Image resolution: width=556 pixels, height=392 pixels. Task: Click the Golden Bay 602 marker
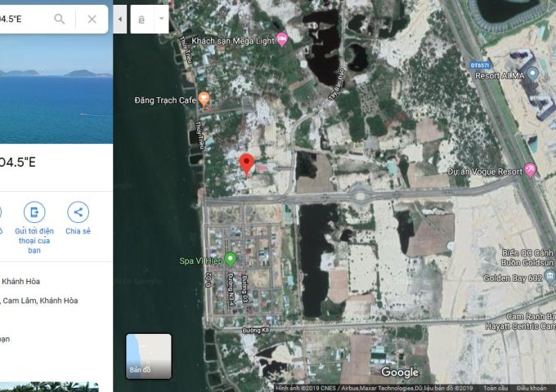coord(549,276)
